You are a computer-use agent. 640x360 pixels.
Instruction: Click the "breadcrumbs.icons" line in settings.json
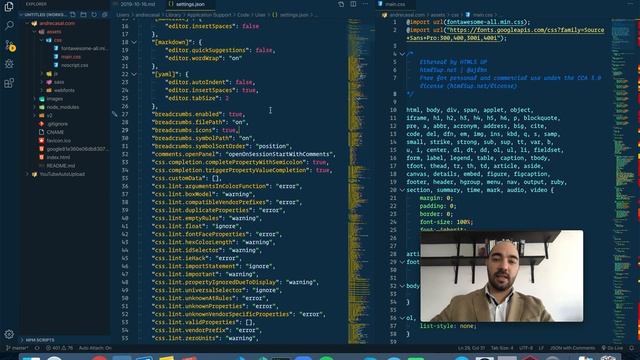point(196,130)
